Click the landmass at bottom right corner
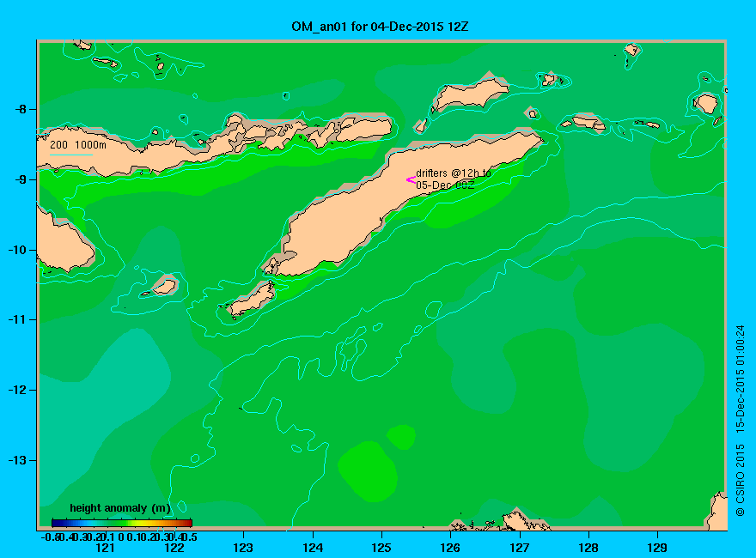This screenshot has height=558, width=756. [x=717, y=513]
